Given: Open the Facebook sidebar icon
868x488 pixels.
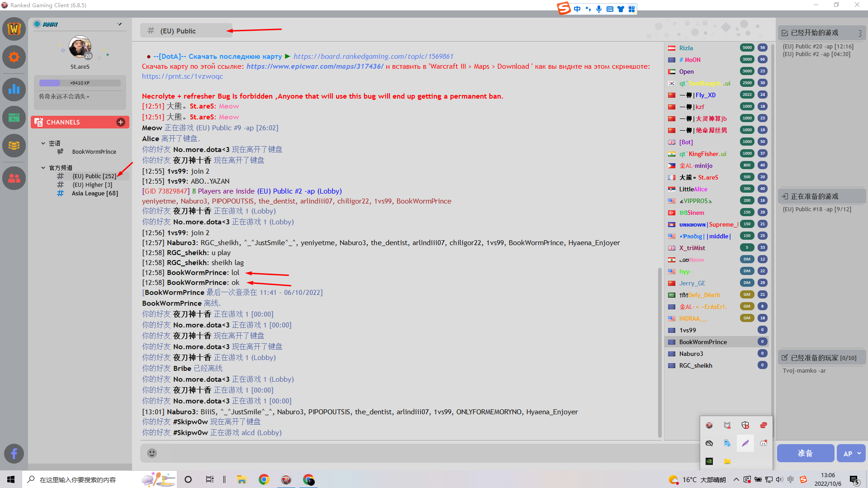Looking at the screenshot, I should [14, 454].
